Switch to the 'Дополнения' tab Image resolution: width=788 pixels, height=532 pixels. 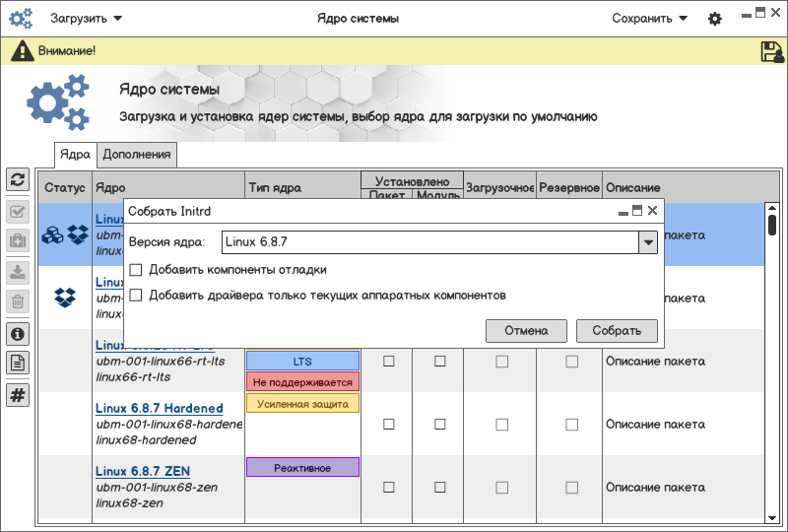coord(137,154)
